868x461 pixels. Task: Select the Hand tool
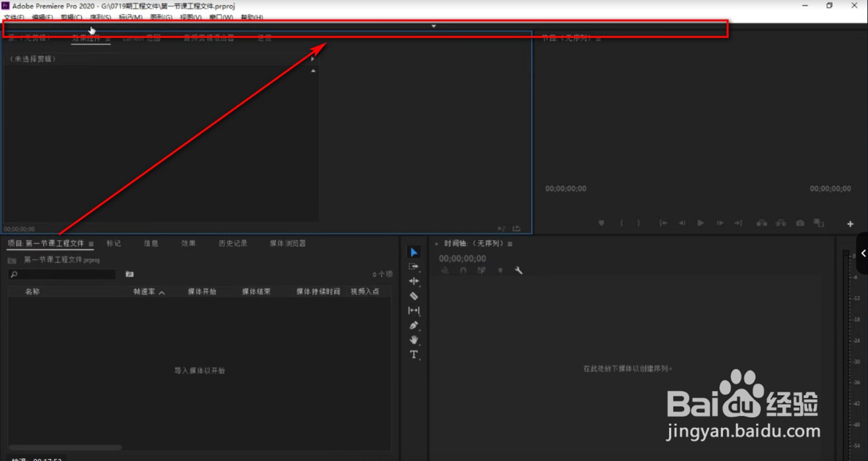[414, 340]
